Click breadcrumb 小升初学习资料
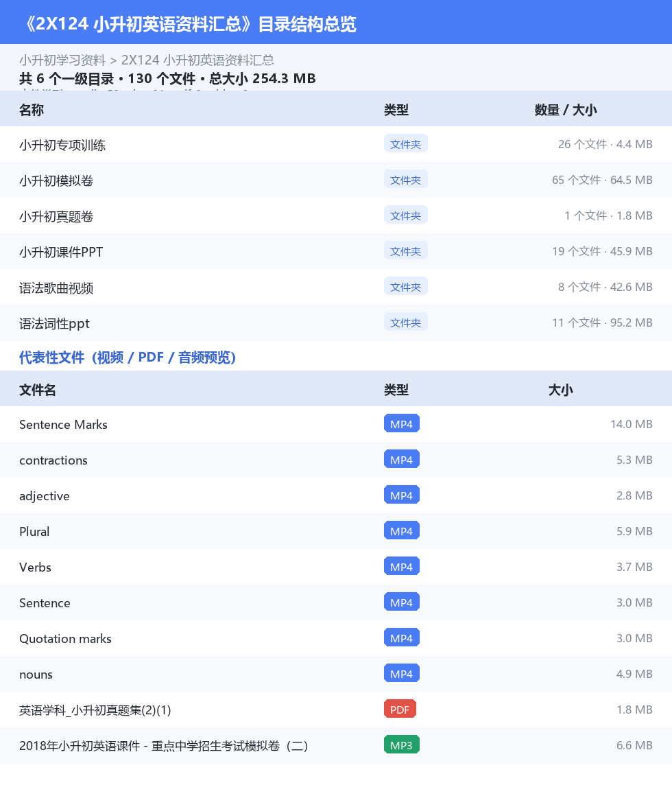Screen dimensions: 672x785 click(62, 60)
